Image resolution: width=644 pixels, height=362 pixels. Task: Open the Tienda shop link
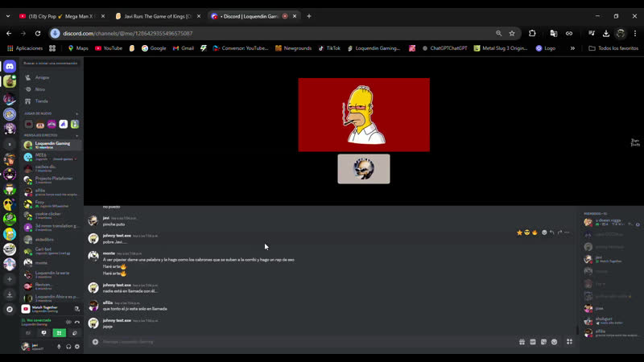41,101
